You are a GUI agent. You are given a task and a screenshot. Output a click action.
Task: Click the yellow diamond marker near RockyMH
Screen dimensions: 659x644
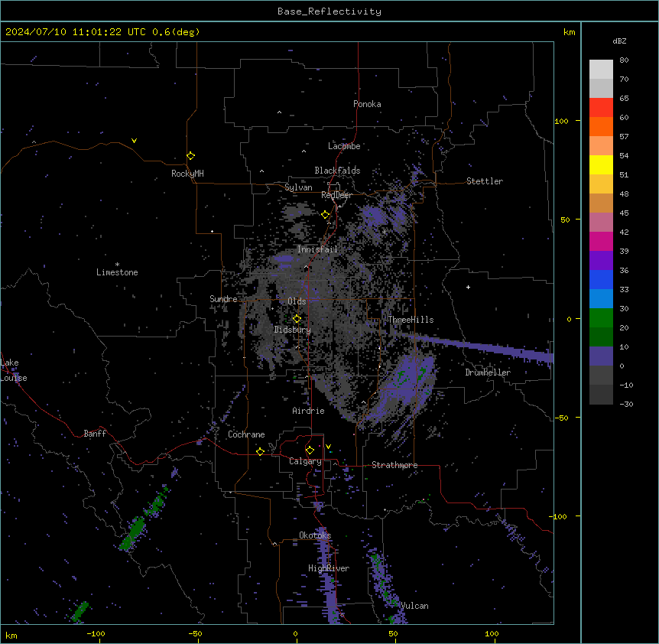tap(191, 156)
